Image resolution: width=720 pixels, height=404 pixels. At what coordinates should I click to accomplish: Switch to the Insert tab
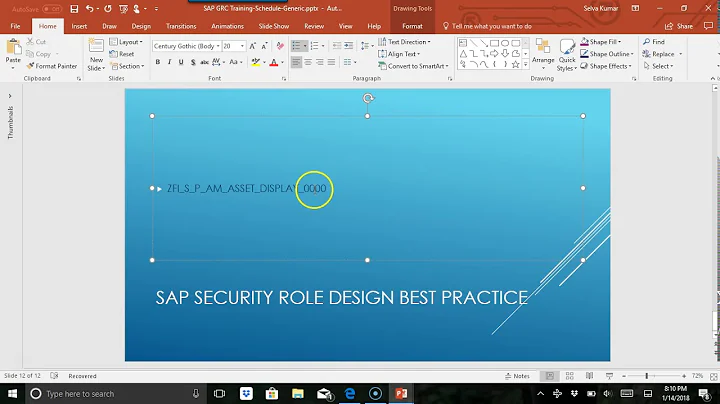pyautogui.click(x=79, y=26)
